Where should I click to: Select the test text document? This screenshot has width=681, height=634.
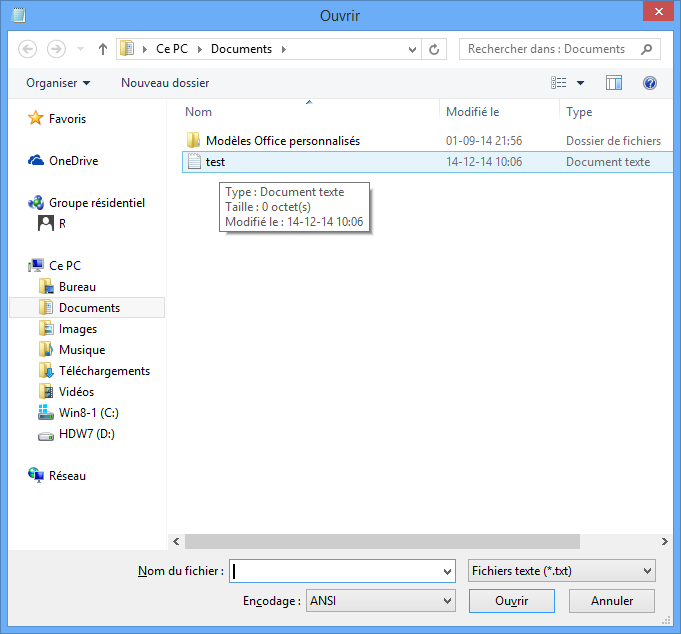pyautogui.click(x=215, y=162)
